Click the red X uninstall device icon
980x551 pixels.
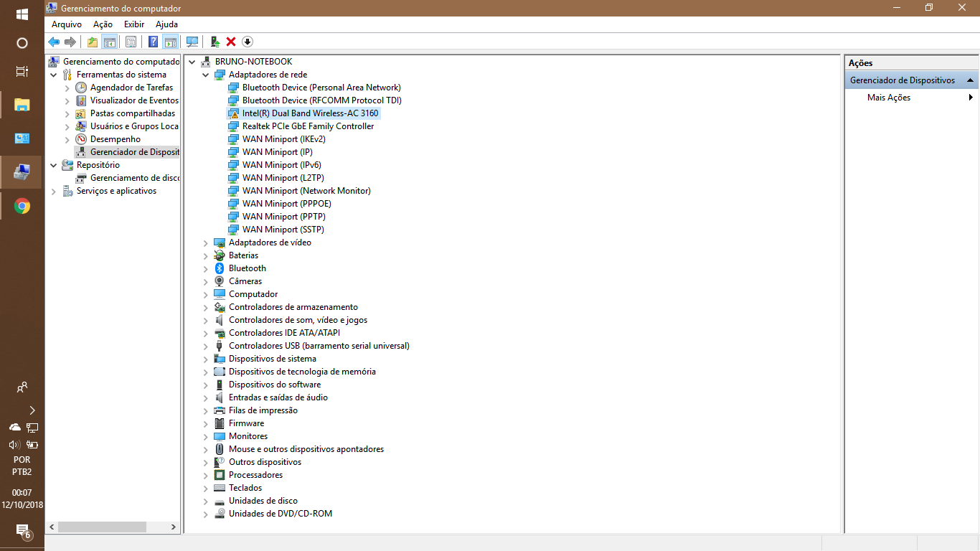[x=231, y=42]
